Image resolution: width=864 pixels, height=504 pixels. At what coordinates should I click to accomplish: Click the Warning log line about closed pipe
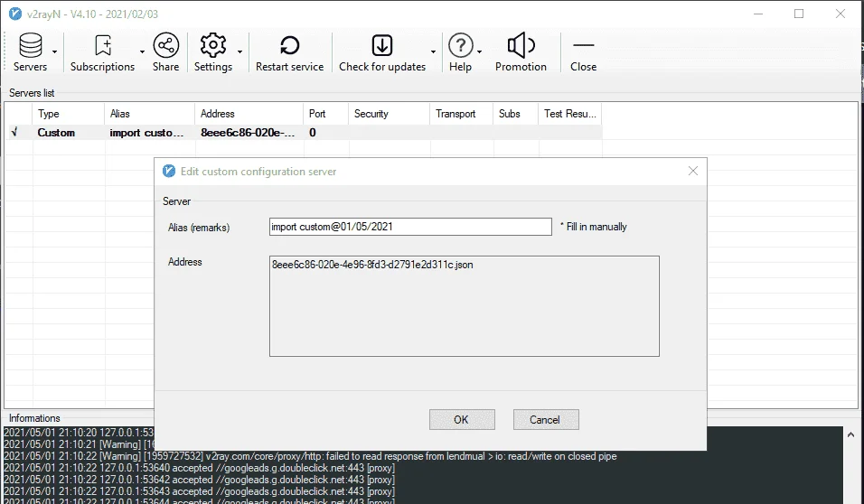coord(310,456)
